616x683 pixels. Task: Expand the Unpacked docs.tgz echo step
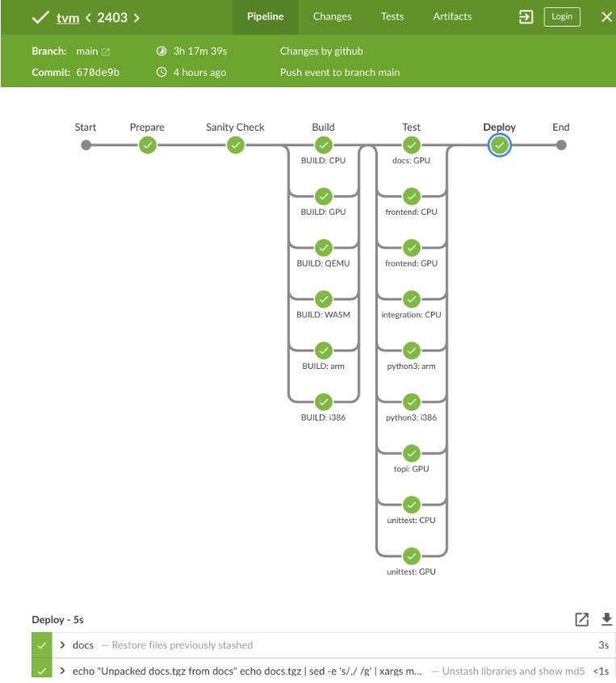point(63,671)
